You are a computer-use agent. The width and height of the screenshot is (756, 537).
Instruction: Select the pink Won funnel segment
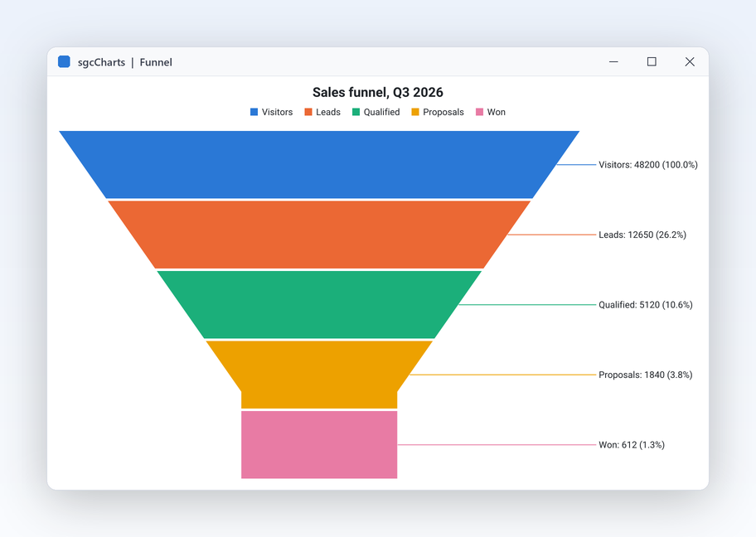pyautogui.click(x=319, y=444)
